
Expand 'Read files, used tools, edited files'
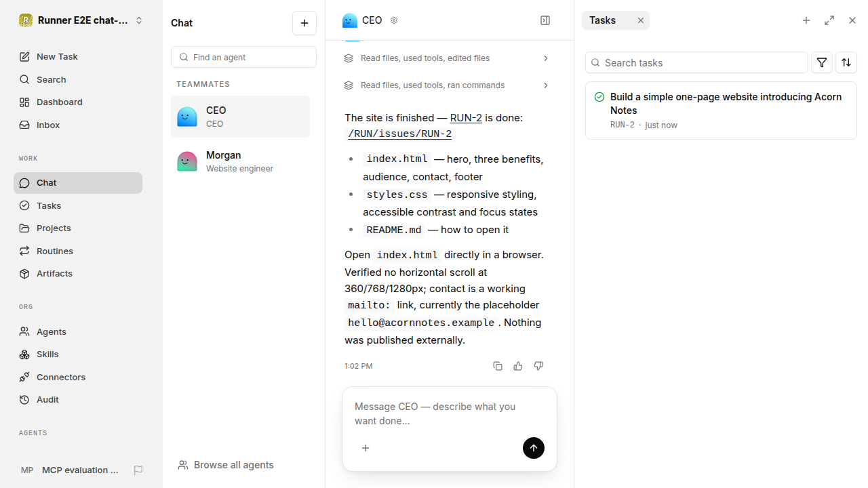(447, 58)
